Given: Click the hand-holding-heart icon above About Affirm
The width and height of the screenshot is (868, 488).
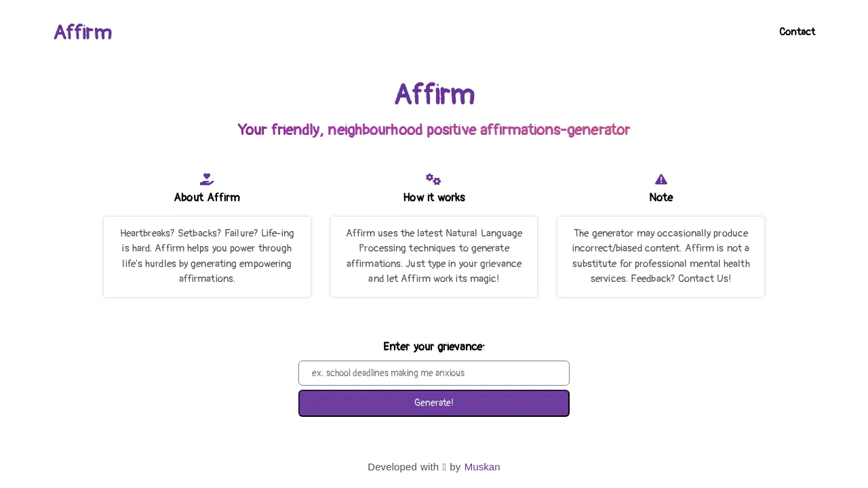Looking at the screenshot, I should coord(207,179).
